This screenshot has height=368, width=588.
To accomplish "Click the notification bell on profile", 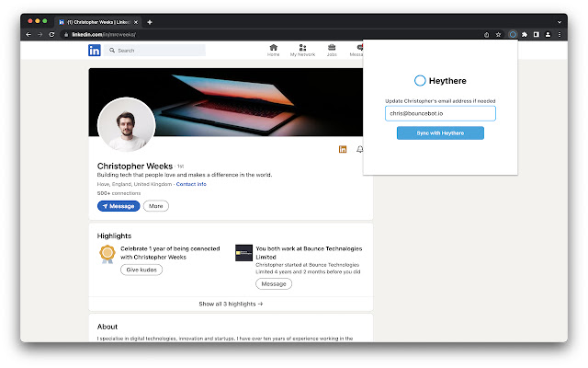I will pyautogui.click(x=359, y=149).
